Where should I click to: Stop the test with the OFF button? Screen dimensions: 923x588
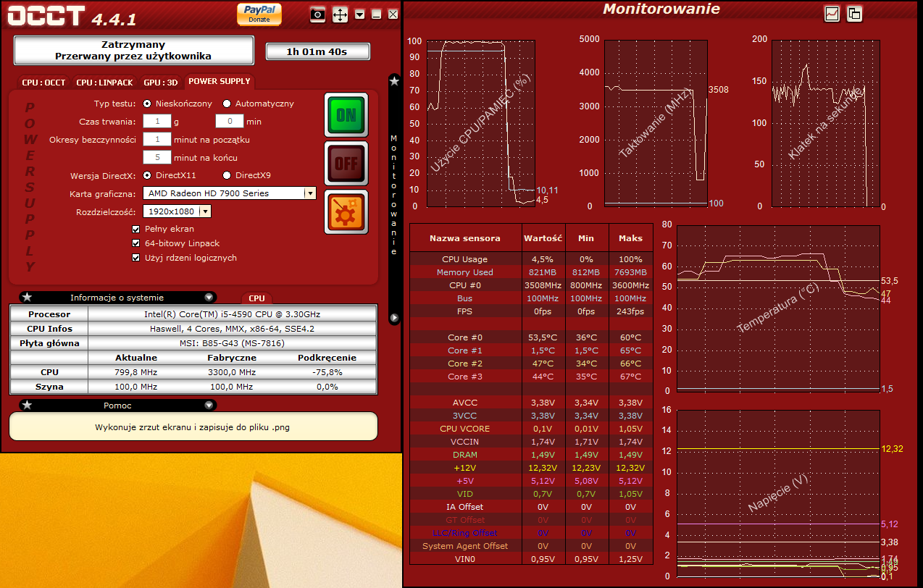click(x=346, y=164)
